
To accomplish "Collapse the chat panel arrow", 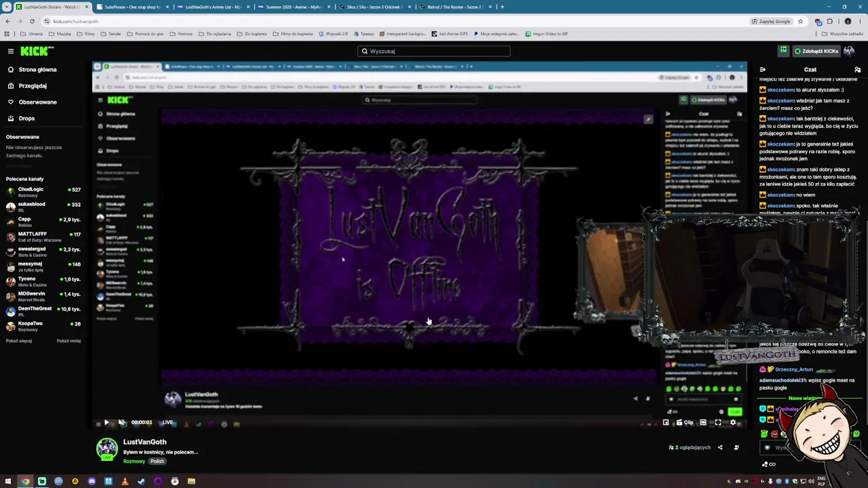I will tap(762, 69).
